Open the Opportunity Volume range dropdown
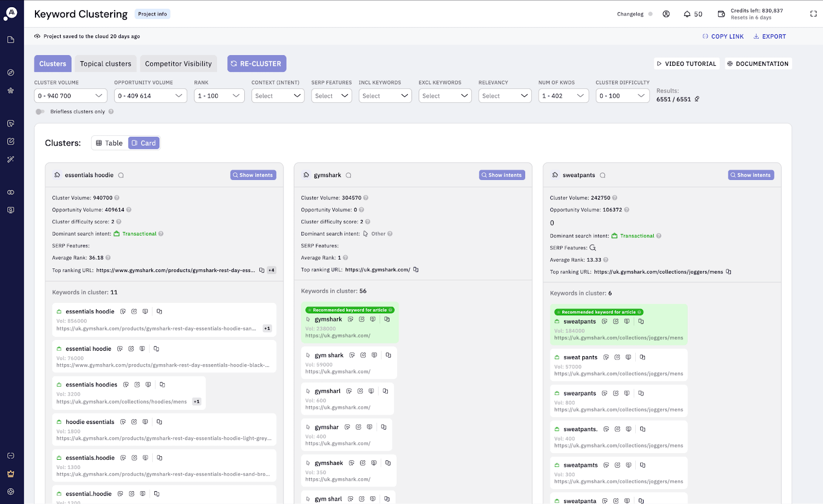The width and height of the screenshot is (823, 504). (150, 96)
